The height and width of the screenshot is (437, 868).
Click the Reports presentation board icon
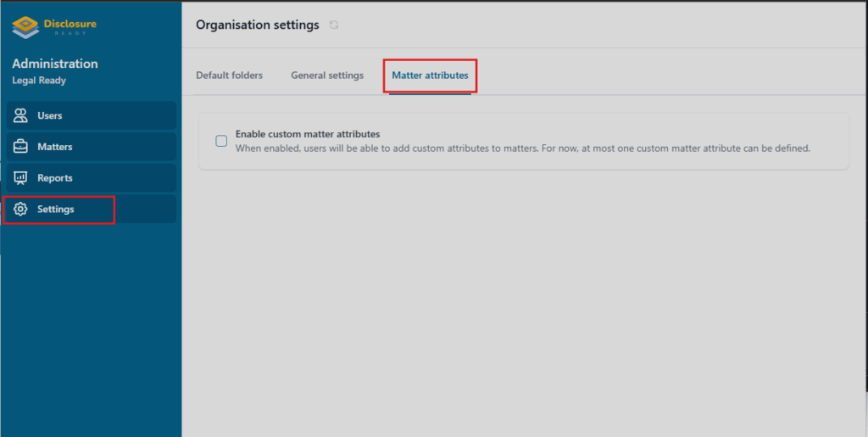[20, 178]
